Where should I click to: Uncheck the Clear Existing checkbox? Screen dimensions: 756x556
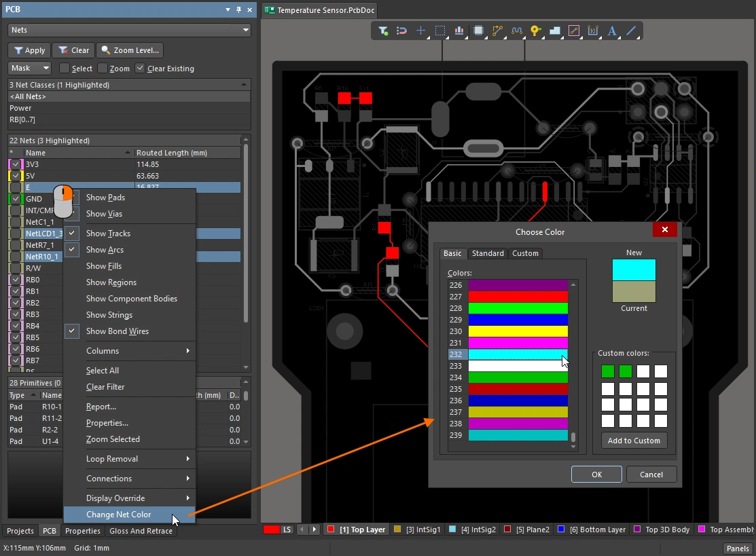[140, 69]
